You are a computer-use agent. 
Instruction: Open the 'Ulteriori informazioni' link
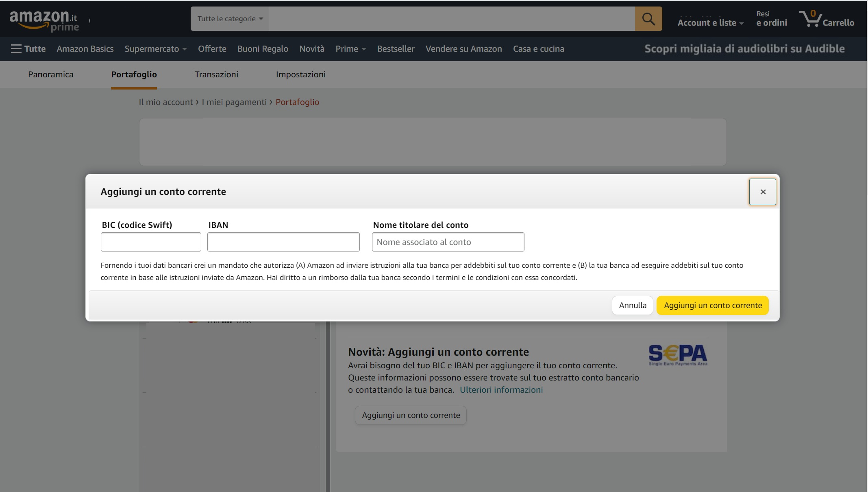[501, 389]
